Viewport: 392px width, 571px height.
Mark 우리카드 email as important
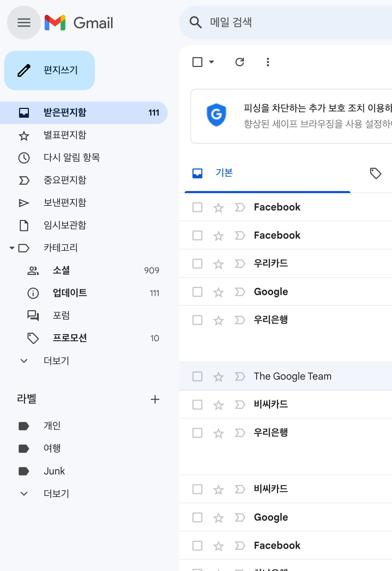point(240,264)
